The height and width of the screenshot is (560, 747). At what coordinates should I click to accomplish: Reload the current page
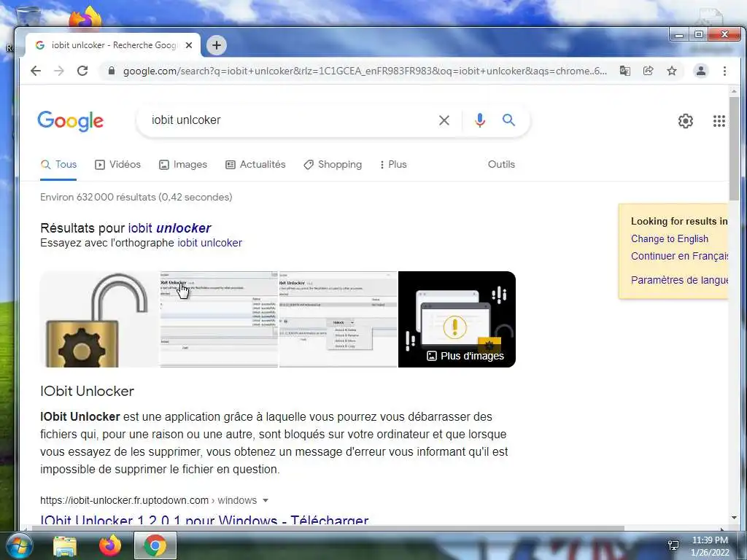(82, 71)
